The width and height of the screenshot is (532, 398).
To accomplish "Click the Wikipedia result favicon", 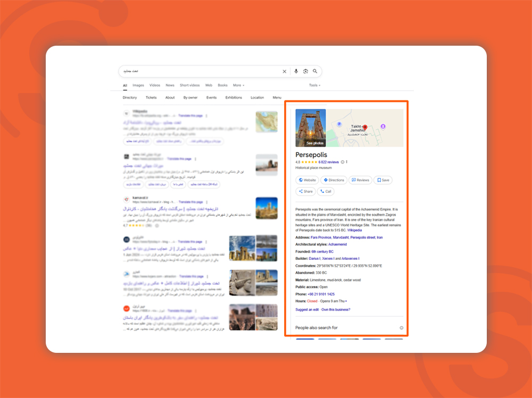I will (126, 113).
